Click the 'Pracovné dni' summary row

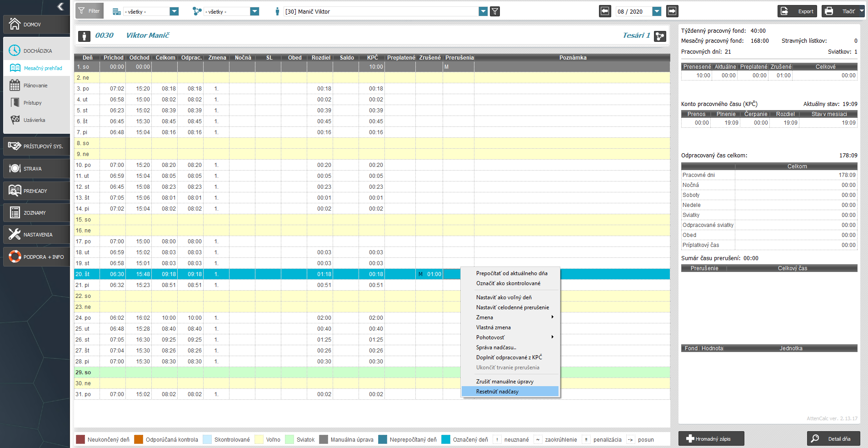pos(769,175)
